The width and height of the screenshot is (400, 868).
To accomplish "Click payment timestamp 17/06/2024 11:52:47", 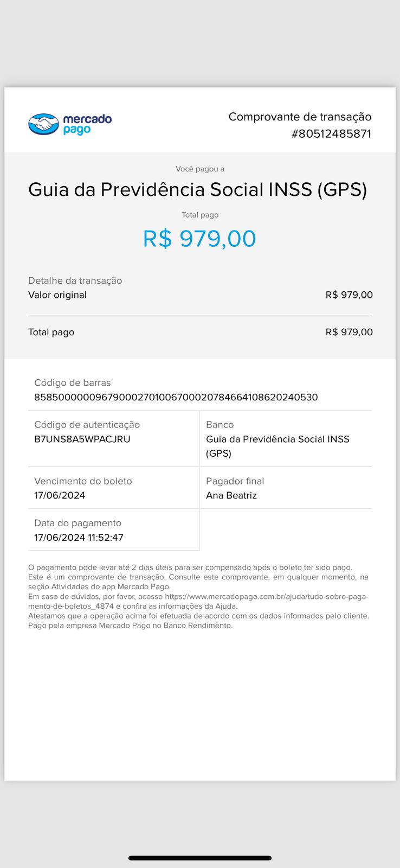I will 79,538.
